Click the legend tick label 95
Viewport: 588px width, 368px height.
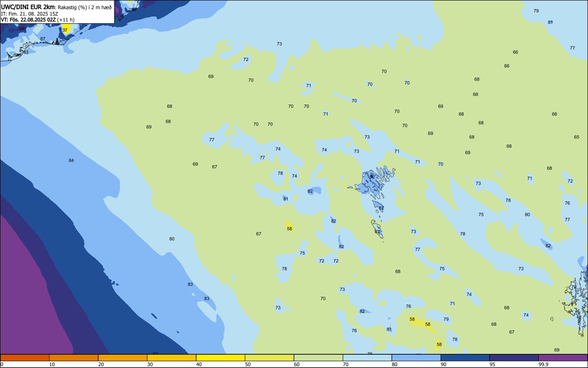pos(492,364)
